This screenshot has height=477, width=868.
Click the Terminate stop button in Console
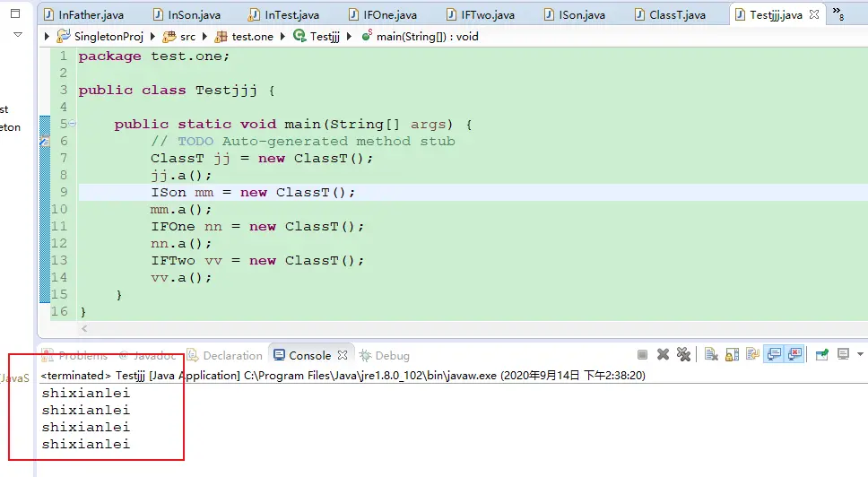click(642, 355)
